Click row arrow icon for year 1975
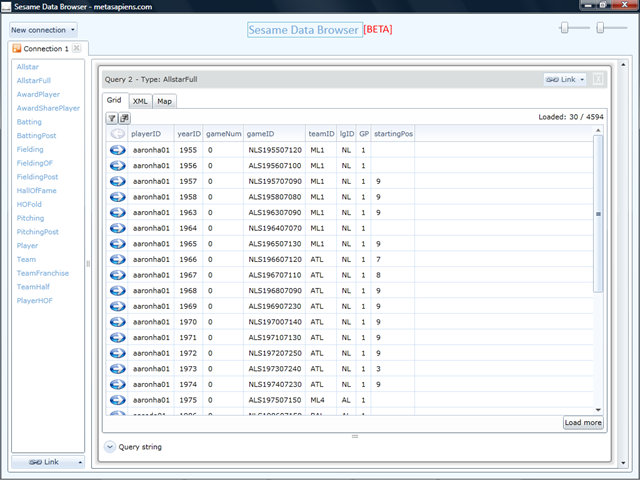This screenshot has height=480, width=640. (x=117, y=400)
